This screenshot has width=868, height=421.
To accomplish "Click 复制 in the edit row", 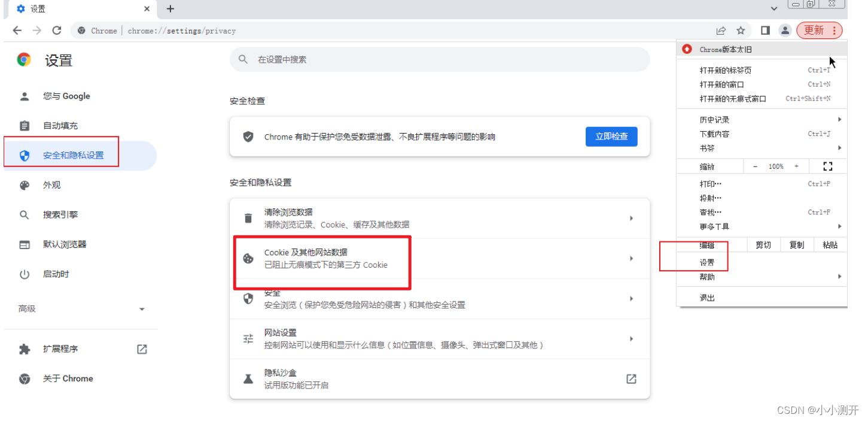I will (x=797, y=245).
